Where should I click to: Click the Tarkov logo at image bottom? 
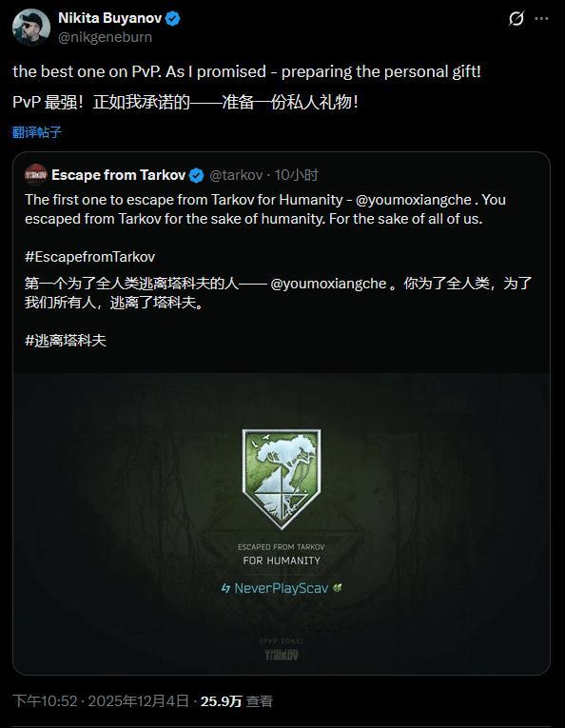coord(282,655)
